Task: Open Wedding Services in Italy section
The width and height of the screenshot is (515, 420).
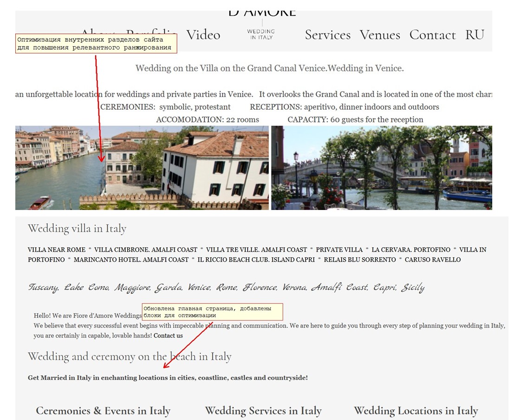Action: 263,411
